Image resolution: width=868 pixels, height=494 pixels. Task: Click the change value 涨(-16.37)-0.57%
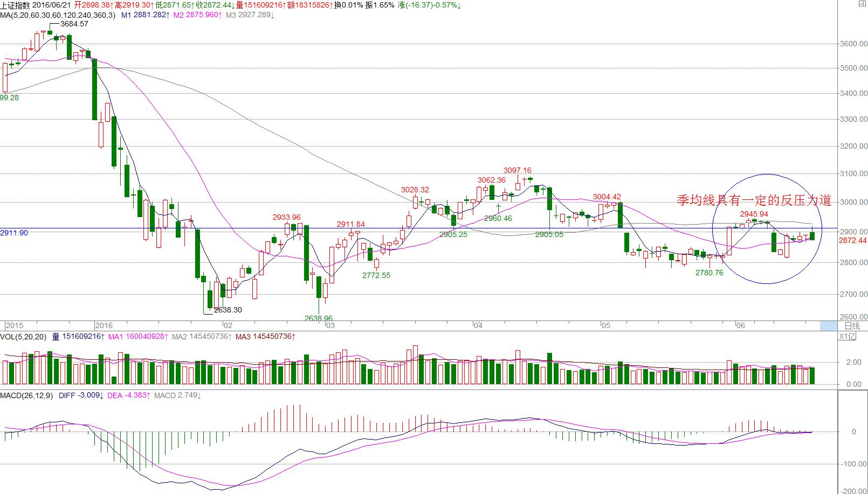click(430, 5)
